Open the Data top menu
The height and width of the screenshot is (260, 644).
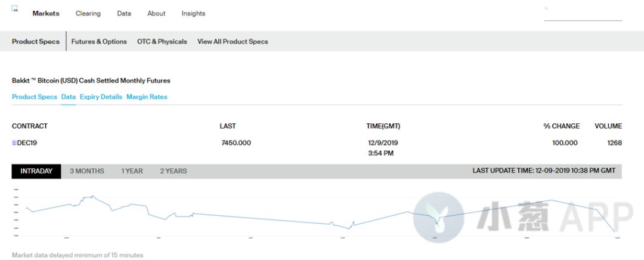tap(124, 14)
